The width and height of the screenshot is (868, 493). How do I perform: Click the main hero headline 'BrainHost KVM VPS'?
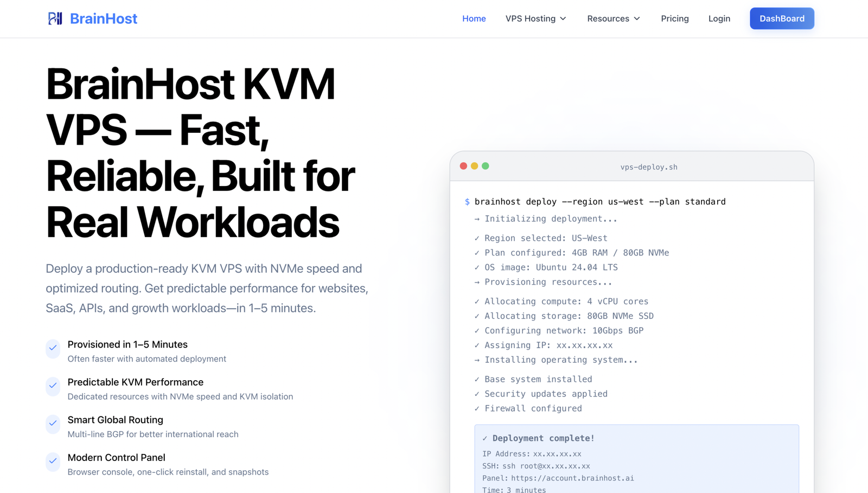(200, 153)
